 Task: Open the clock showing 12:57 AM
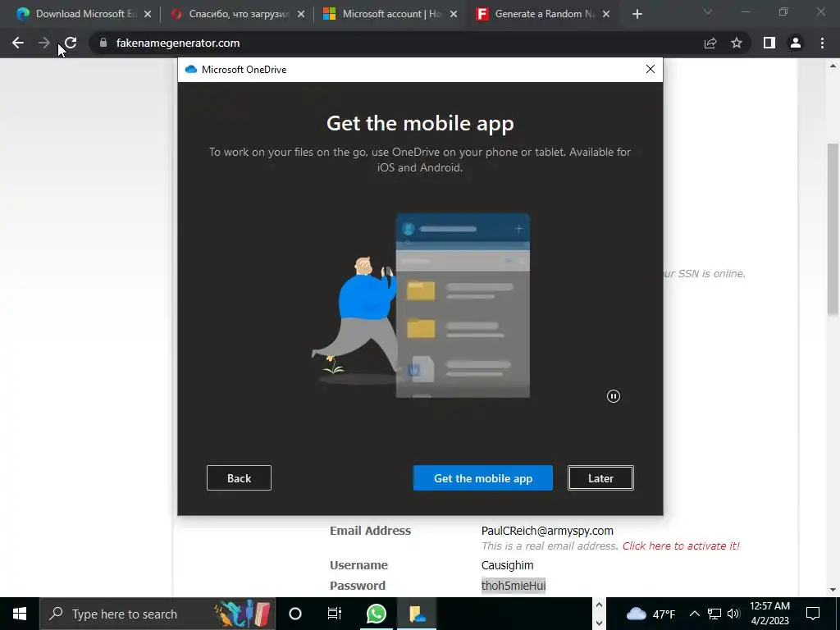[769, 614]
